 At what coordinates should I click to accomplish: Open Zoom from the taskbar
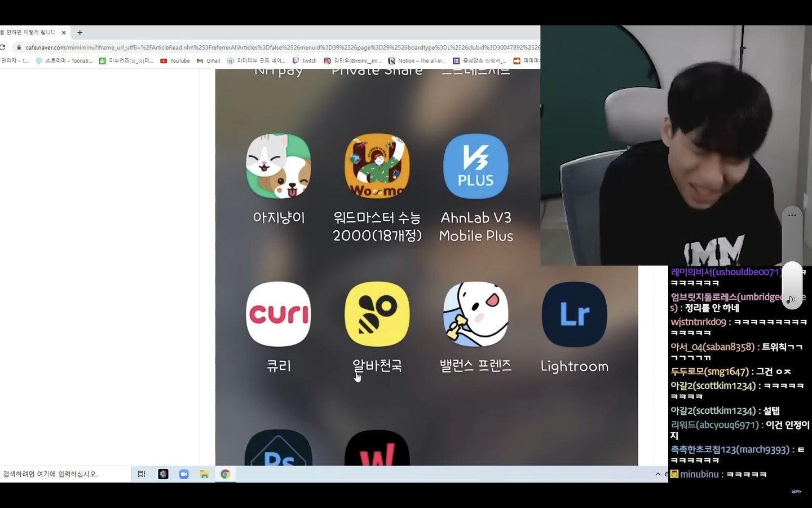click(184, 474)
